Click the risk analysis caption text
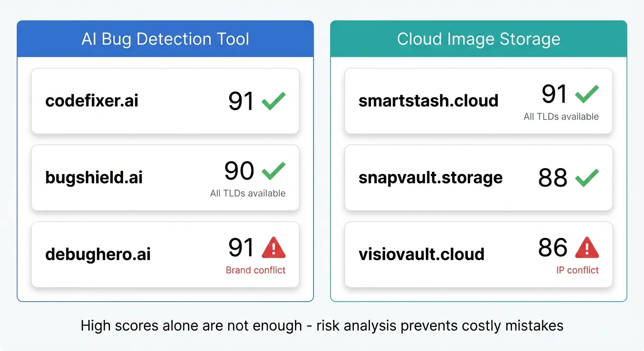This screenshot has width=644, height=351. pyautogui.click(x=322, y=325)
